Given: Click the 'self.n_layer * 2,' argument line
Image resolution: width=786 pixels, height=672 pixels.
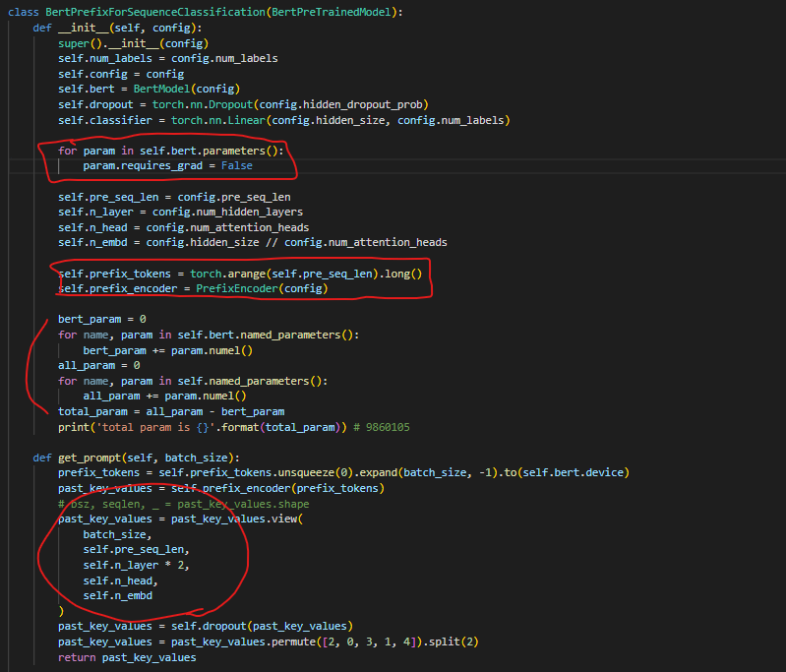Looking at the screenshot, I should [x=137, y=565].
